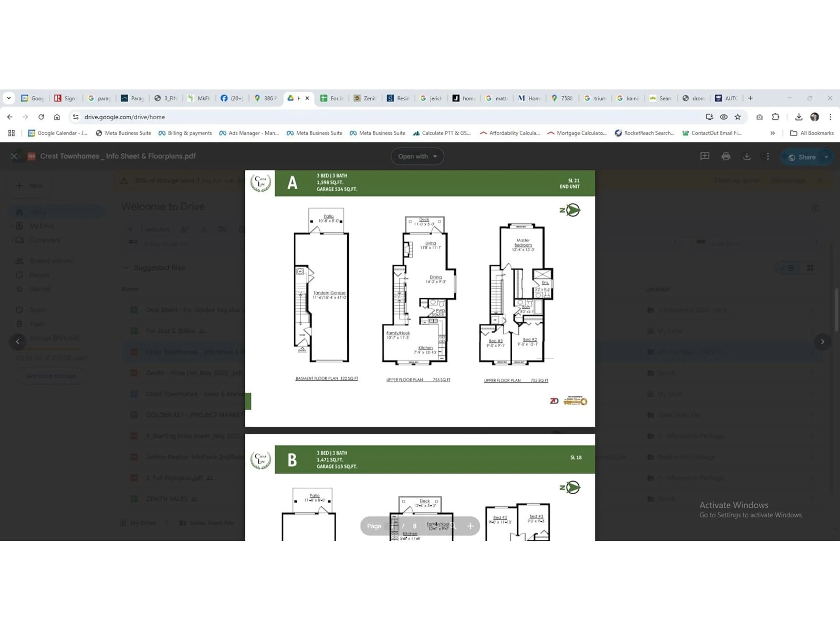Screen dimensions: 840x630
Task: Open the extensions puzzle icon
Action: pyautogui.click(x=775, y=117)
